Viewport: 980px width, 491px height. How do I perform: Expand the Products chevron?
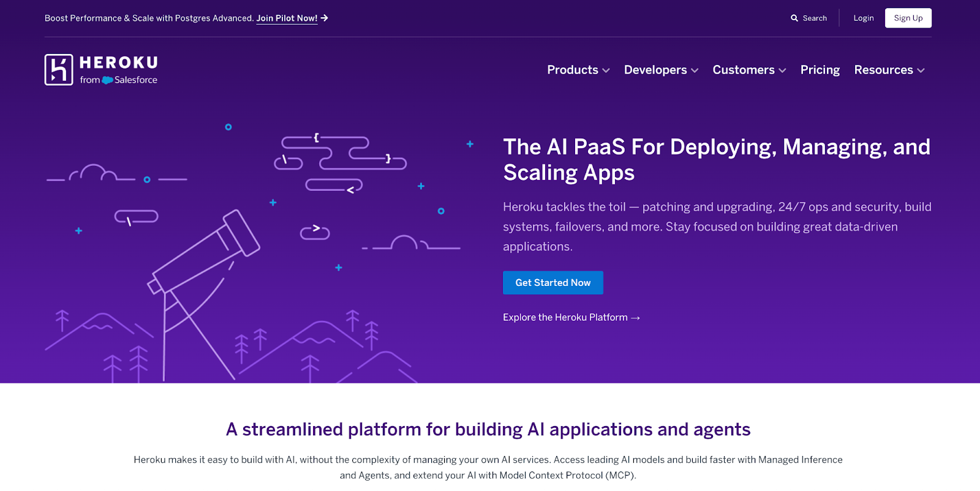pyautogui.click(x=606, y=71)
